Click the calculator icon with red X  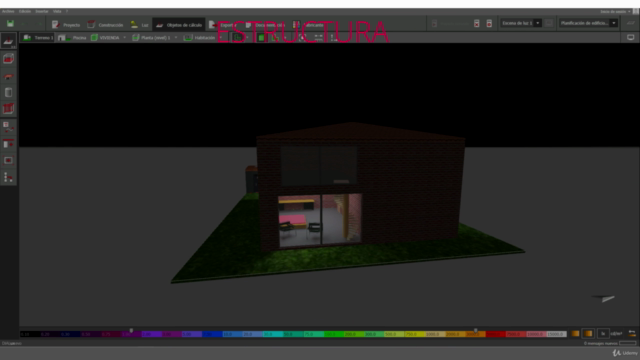pyautogui.click(x=477, y=24)
